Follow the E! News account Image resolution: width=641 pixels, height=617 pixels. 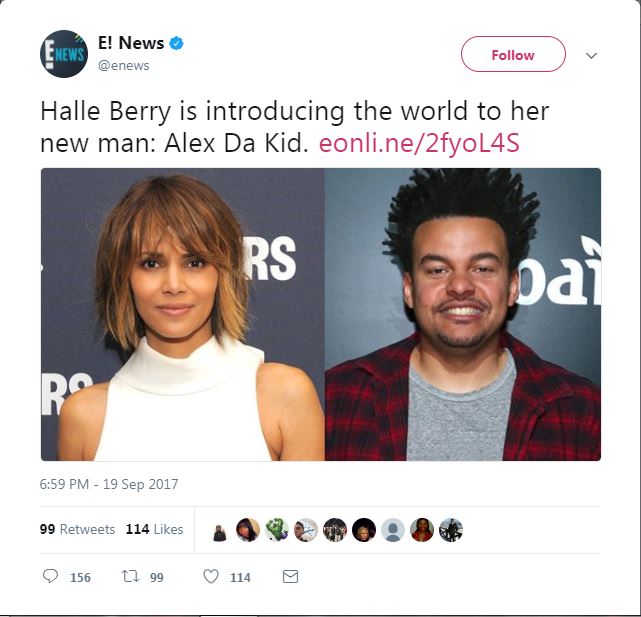[x=513, y=54]
